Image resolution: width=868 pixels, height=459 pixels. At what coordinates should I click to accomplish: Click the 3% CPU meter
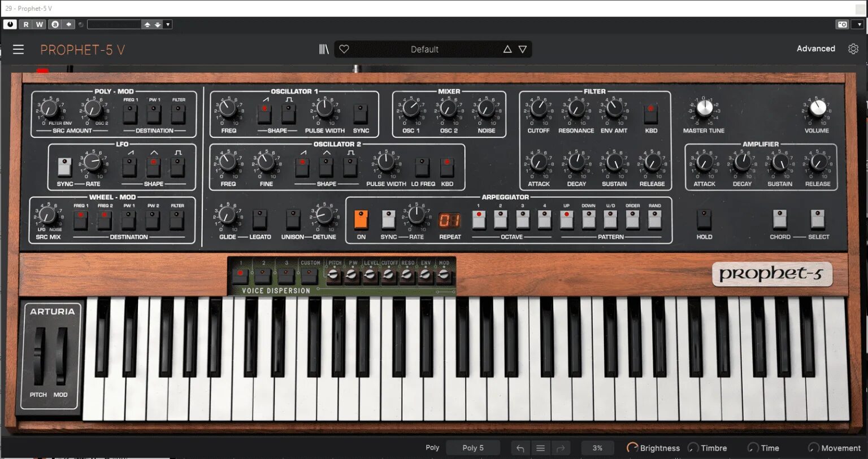[597, 448]
